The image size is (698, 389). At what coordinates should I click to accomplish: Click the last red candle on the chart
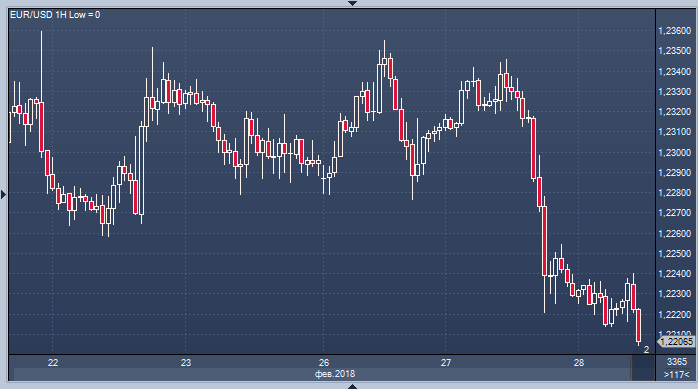click(639, 326)
